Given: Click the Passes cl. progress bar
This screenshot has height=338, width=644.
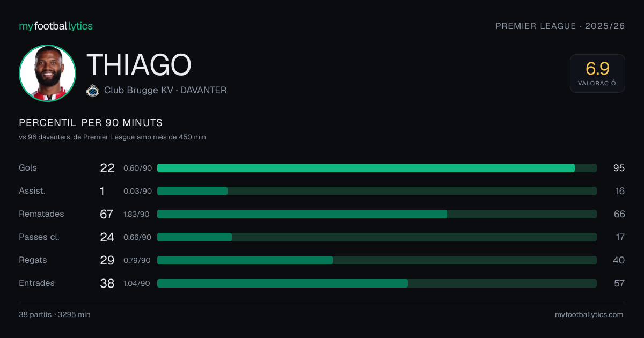Looking at the screenshot, I should click(377, 237).
